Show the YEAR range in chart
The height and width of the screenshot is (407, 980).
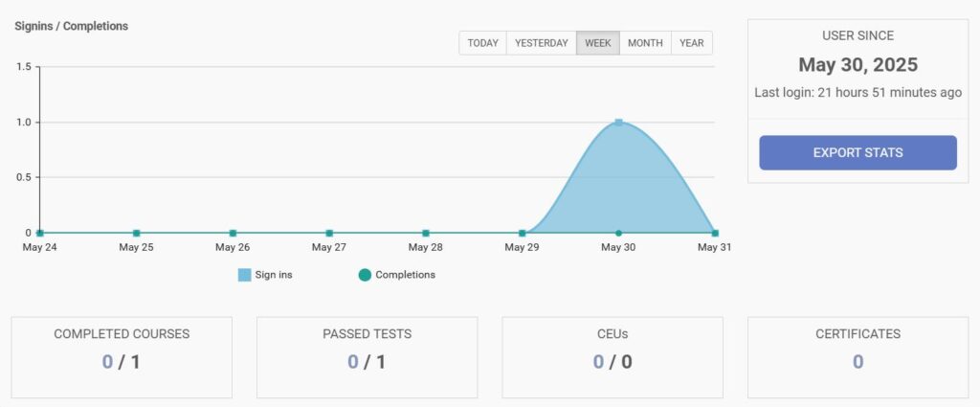coord(692,43)
